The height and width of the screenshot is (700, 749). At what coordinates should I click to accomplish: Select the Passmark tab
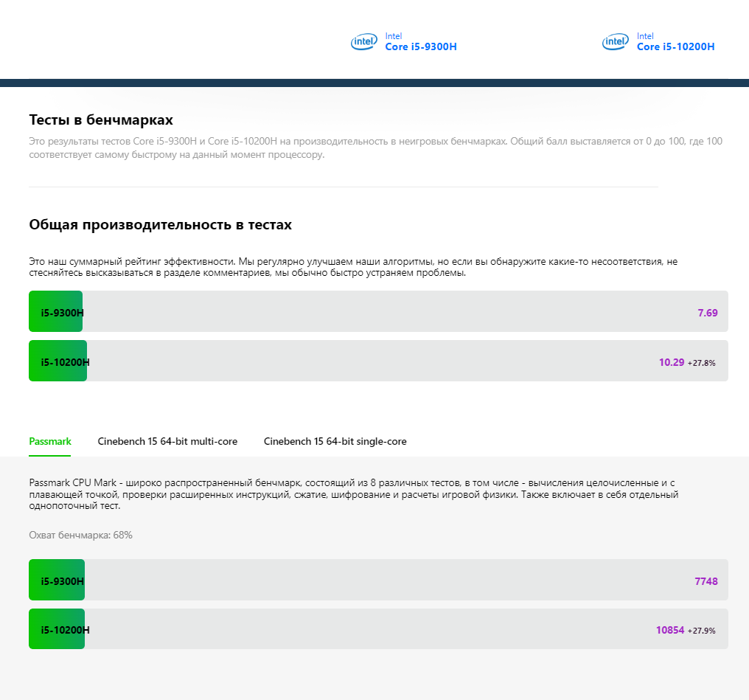tap(49, 442)
